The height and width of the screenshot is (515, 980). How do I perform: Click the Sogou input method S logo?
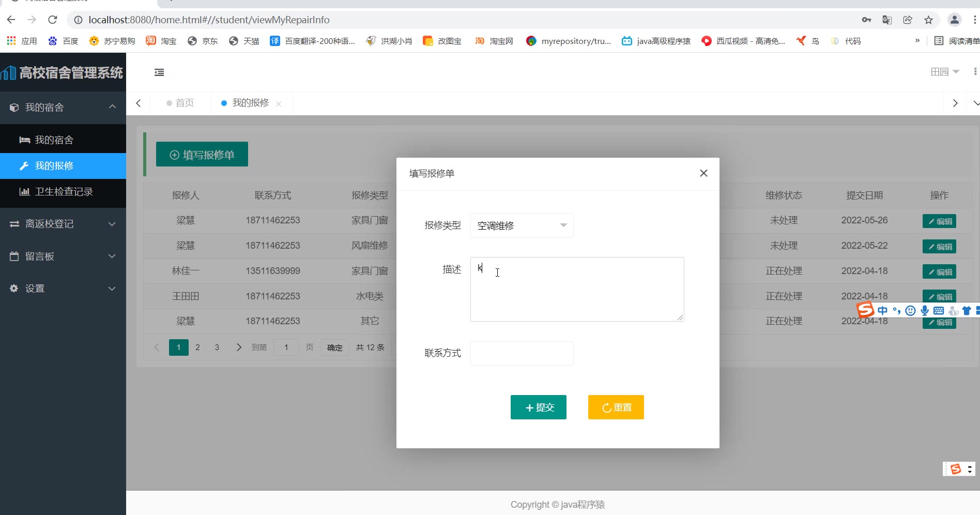point(865,309)
